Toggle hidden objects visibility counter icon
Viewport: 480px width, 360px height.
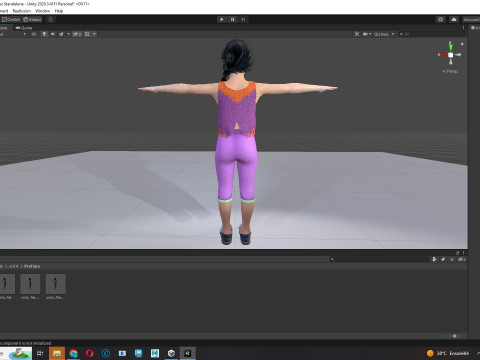point(77,34)
